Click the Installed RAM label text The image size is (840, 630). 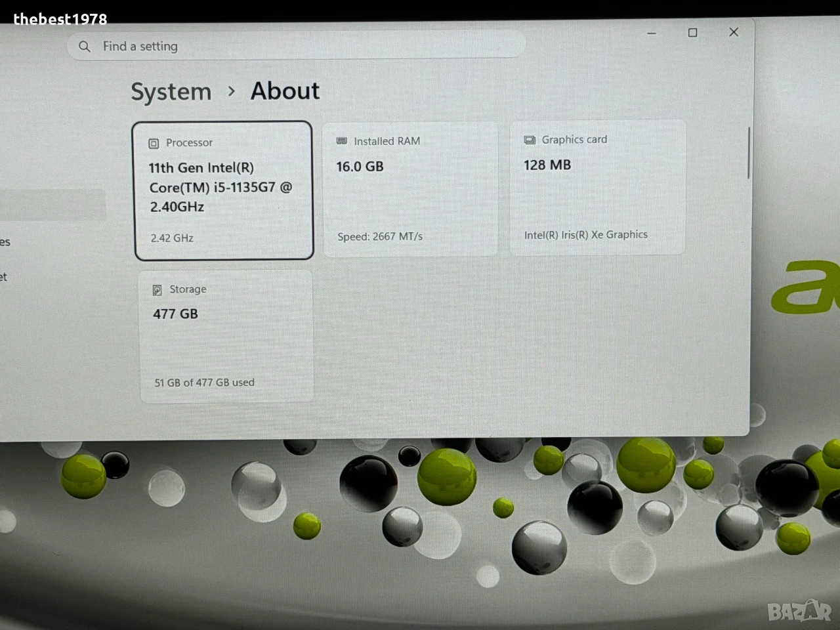[387, 141]
